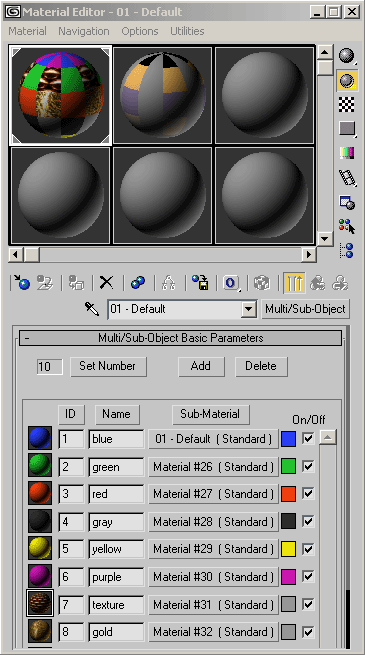365x655 pixels.
Task: Toggle the checkered Background icon
Action: [347, 104]
